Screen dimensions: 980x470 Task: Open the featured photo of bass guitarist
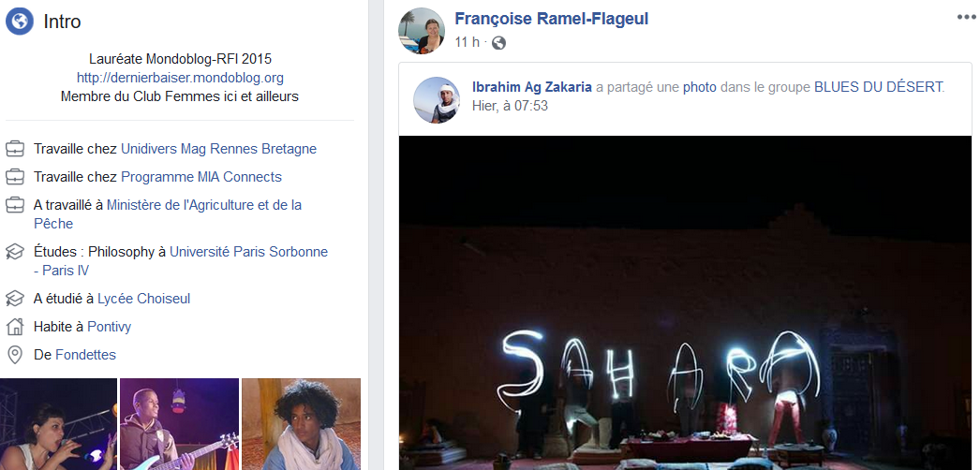click(179, 424)
